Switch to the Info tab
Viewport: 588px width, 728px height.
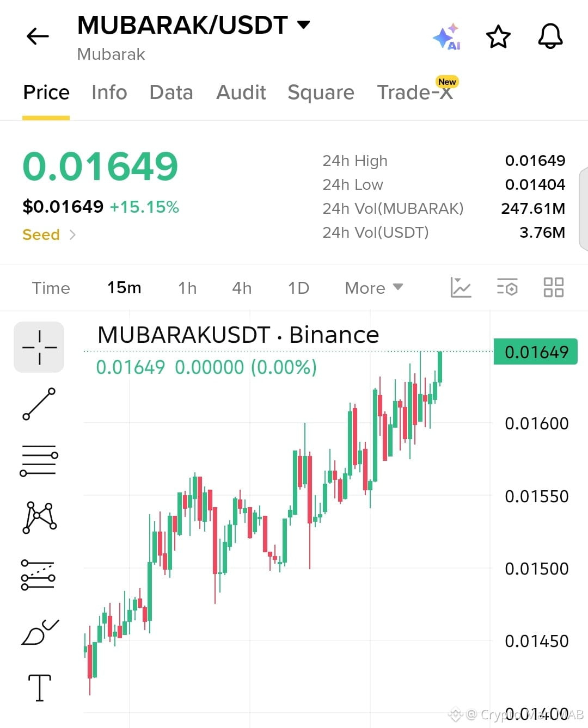109,92
